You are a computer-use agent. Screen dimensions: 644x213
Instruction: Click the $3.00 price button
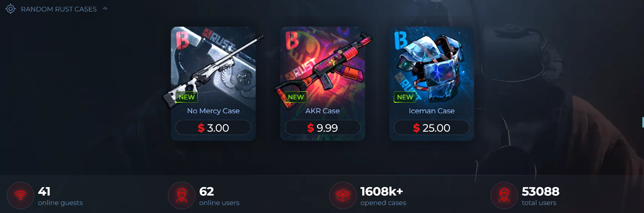pos(213,127)
